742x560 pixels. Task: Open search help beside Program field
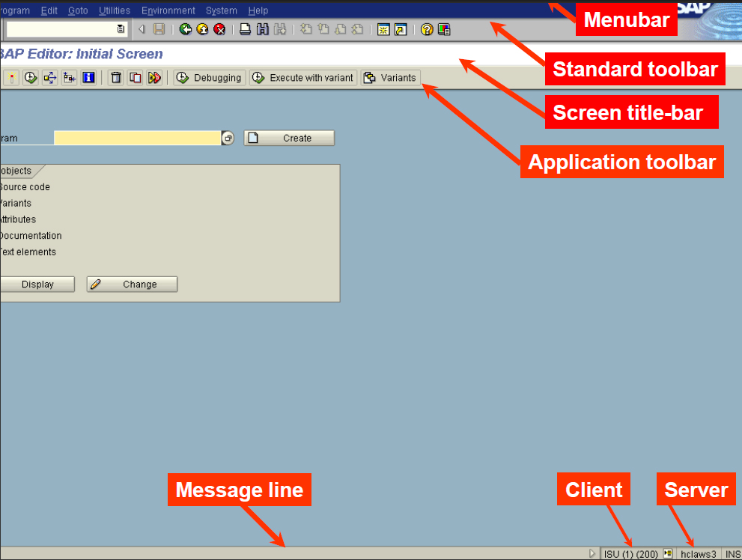(x=228, y=138)
